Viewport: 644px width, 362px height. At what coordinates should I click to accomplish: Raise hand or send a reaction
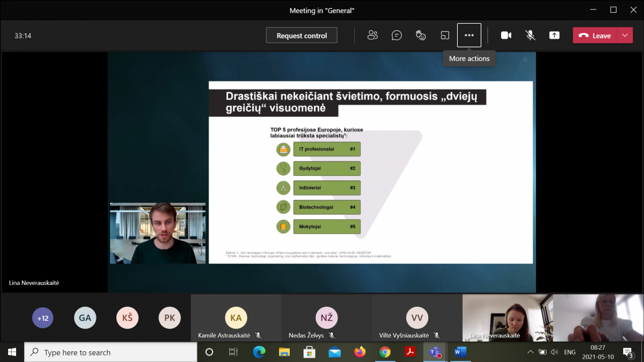click(x=421, y=35)
